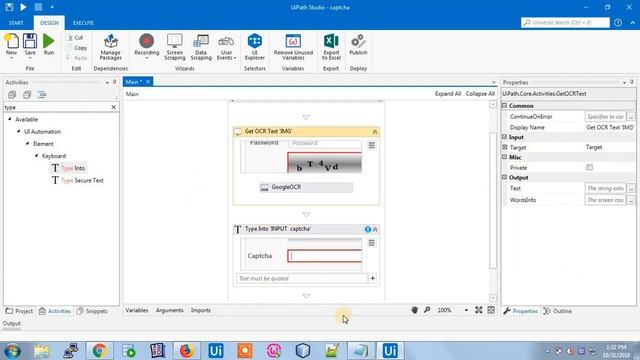640x360 pixels.
Task: Click the designer vertical scrollbar
Action: [x=493, y=201]
